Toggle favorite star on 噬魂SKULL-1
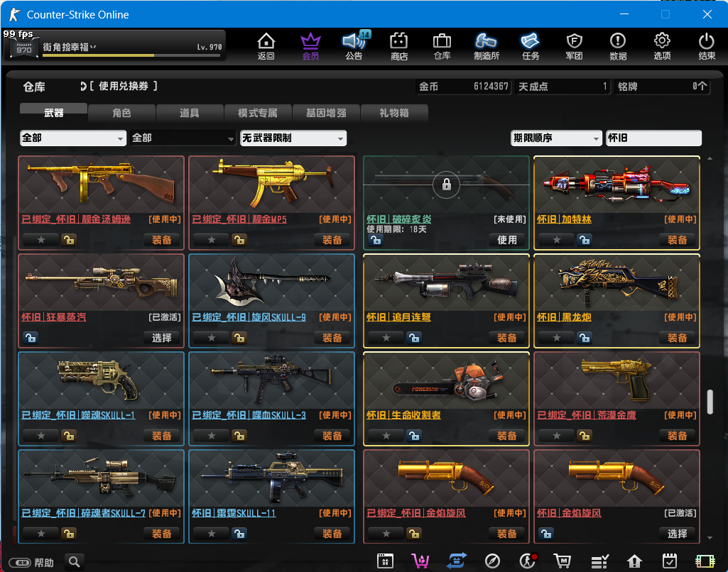 click(x=41, y=436)
